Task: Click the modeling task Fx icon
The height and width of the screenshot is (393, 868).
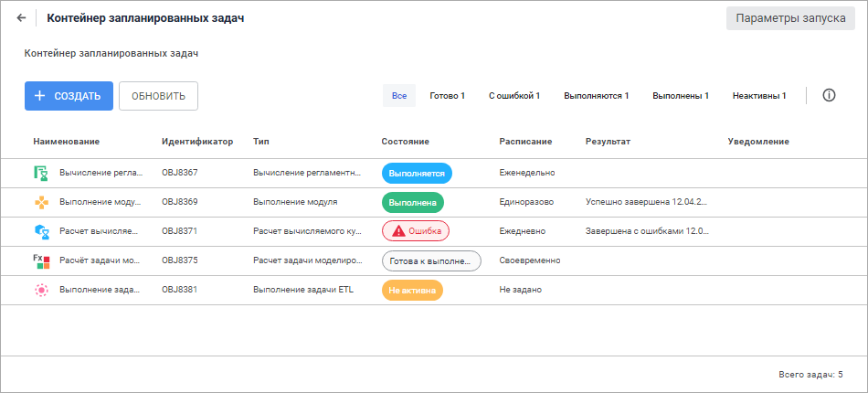Action: click(x=40, y=260)
